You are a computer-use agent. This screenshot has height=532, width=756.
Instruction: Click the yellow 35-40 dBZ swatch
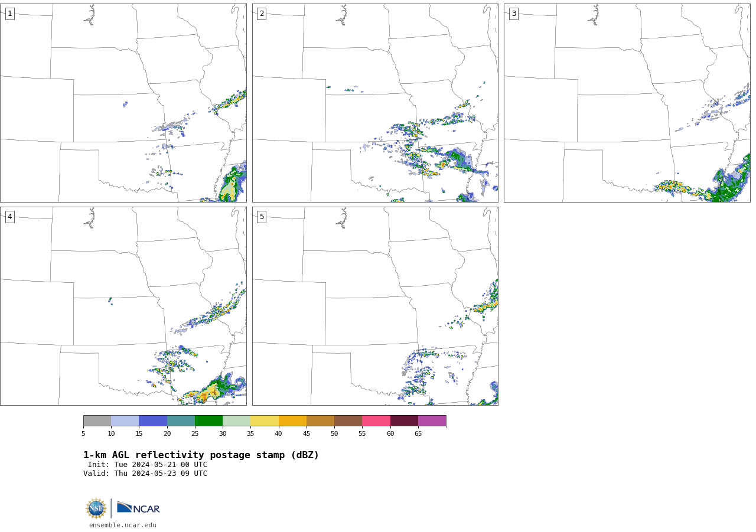pos(265,420)
